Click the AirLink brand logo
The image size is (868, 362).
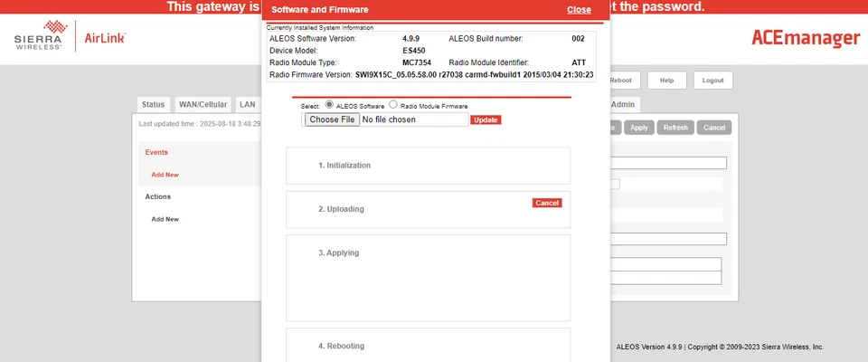pos(105,38)
